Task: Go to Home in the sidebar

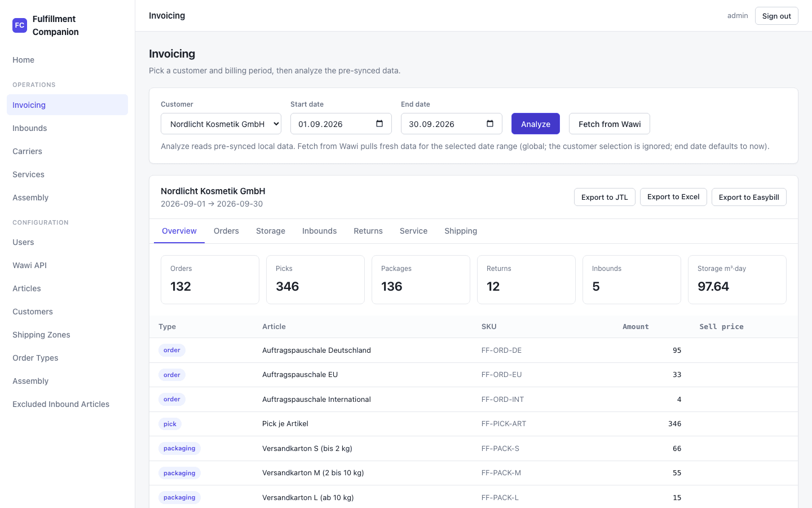Action: (x=67, y=60)
